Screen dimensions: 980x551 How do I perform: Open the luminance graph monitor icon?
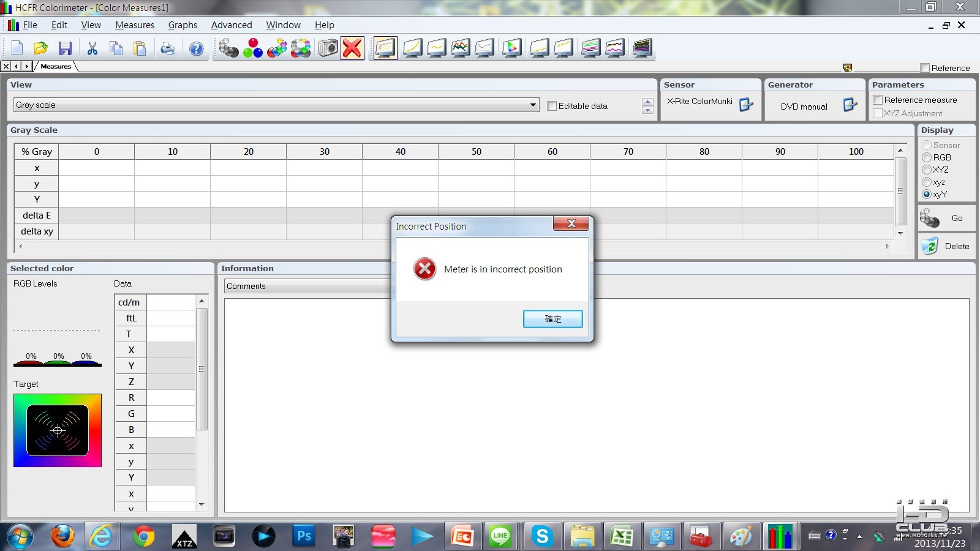(x=412, y=48)
